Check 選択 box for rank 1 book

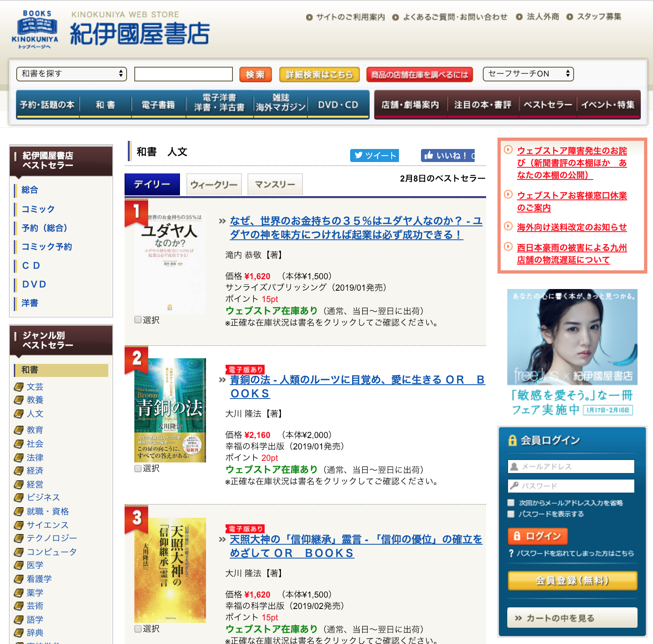[x=138, y=320]
